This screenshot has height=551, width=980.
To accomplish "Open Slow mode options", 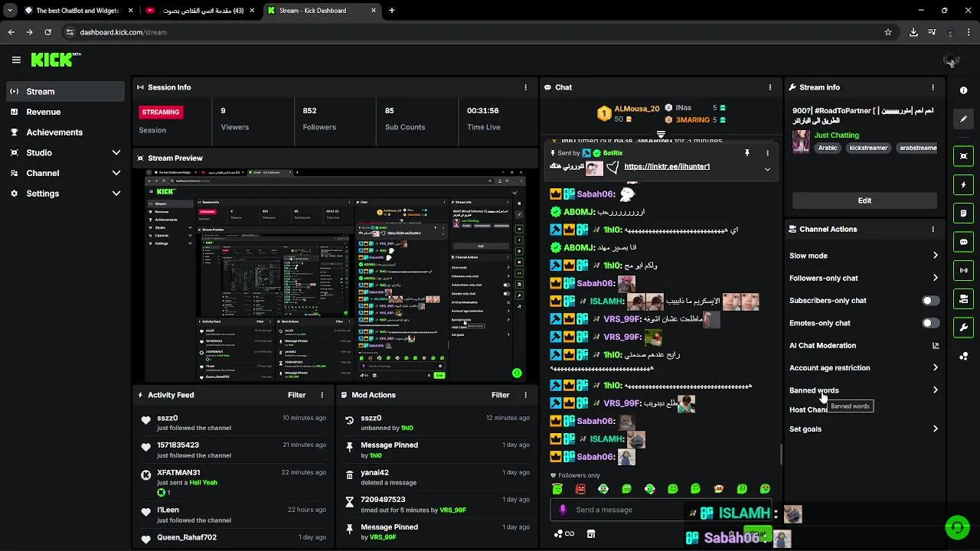I will (x=864, y=256).
